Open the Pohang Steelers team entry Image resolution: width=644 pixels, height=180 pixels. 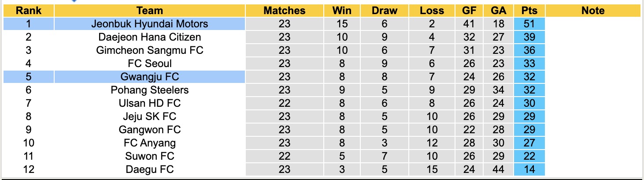tap(150, 90)
